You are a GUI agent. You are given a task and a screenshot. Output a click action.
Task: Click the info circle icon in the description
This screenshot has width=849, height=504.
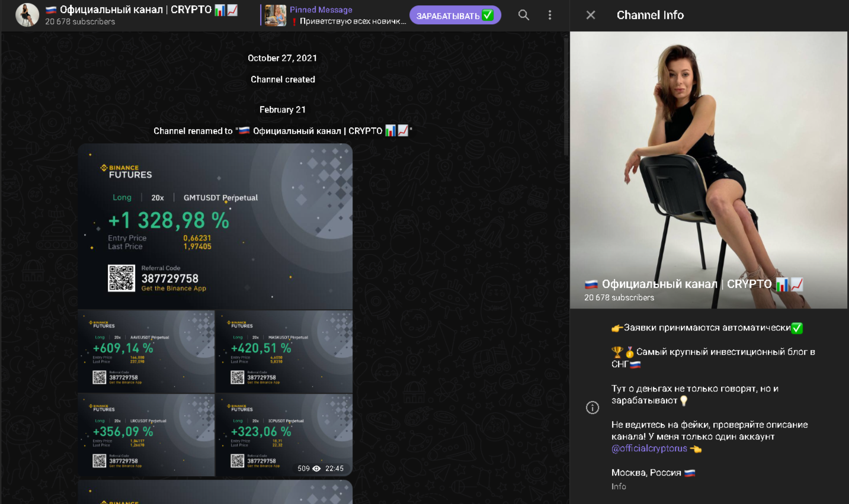[x=592, y=407]
